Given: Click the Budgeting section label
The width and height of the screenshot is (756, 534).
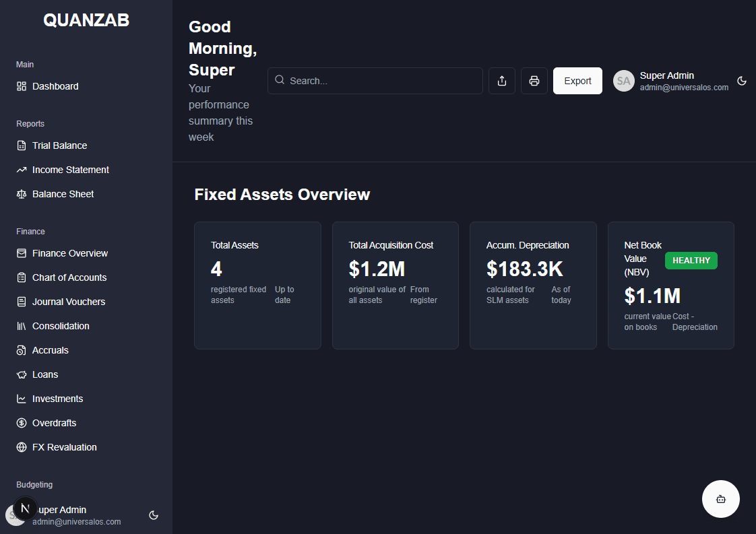Looking at the screenshot, I should coord(34,485).
